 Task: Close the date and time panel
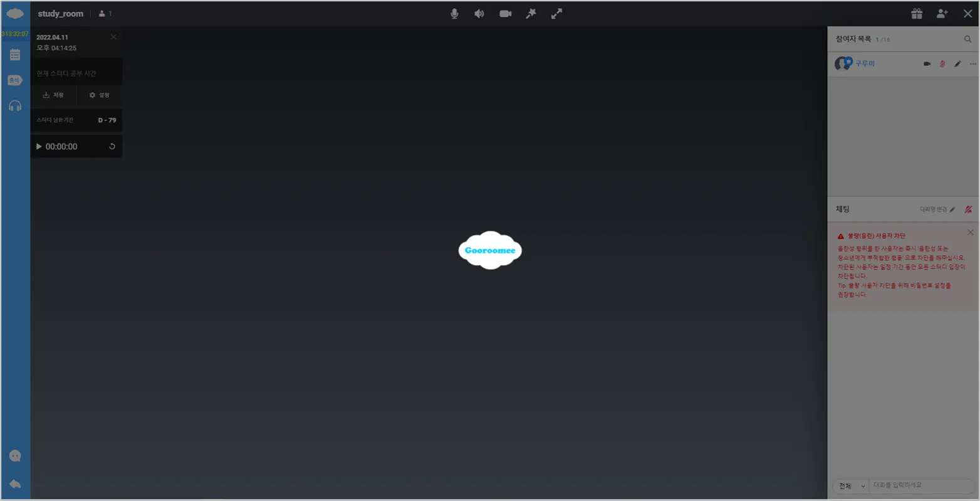pos(113,37)
